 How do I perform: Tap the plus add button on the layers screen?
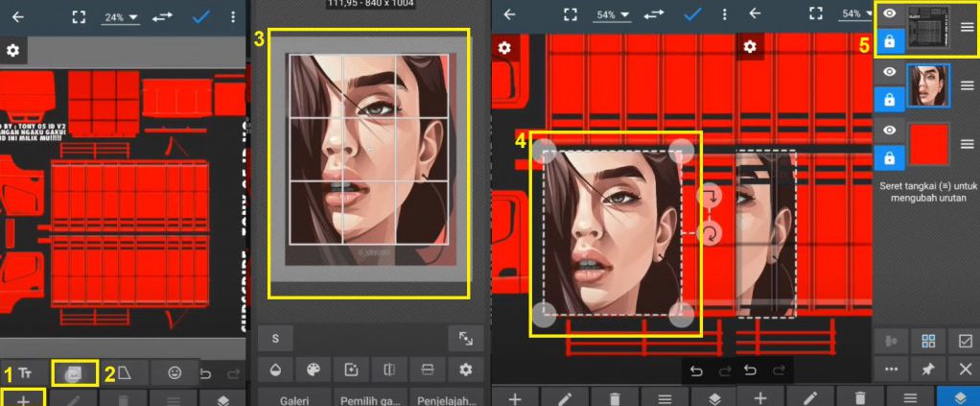(x=760, y=398)
